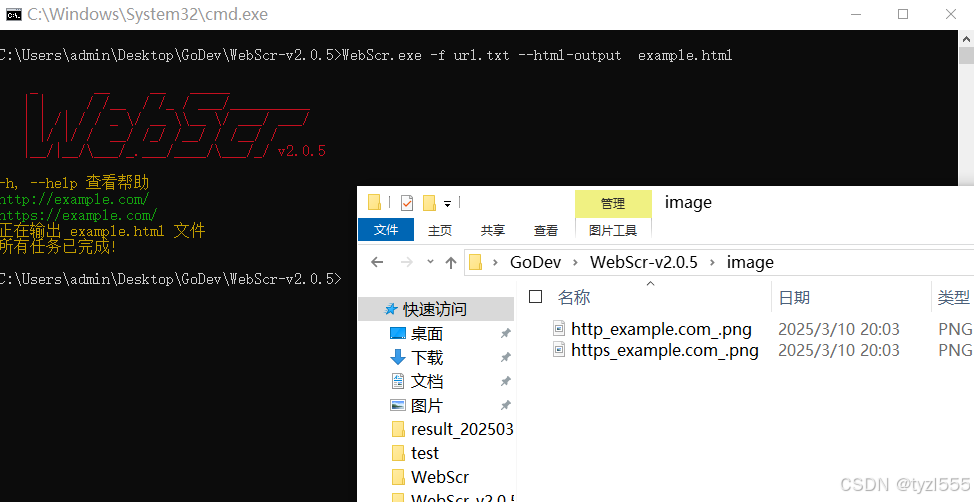Sort by the 类型 column header
Screen dimensions: 974x502
click(x=953, y=297)
